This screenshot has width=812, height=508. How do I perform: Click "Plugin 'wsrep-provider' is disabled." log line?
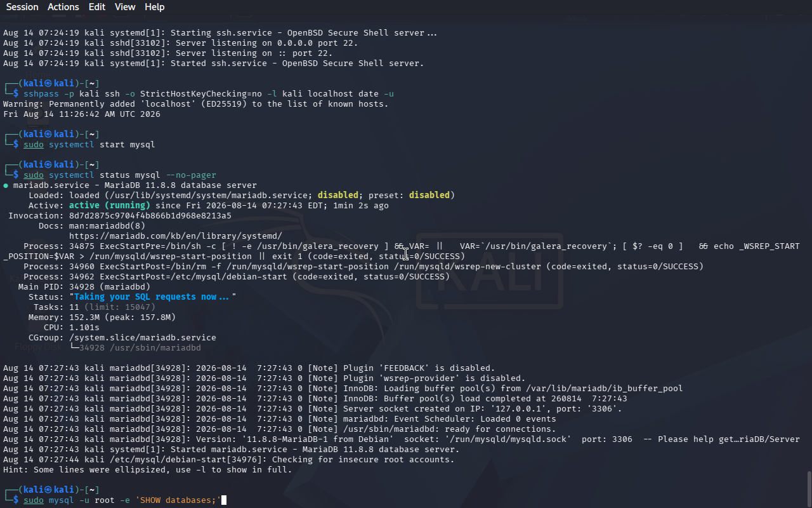pyautogui.click(x=265, y=378)
